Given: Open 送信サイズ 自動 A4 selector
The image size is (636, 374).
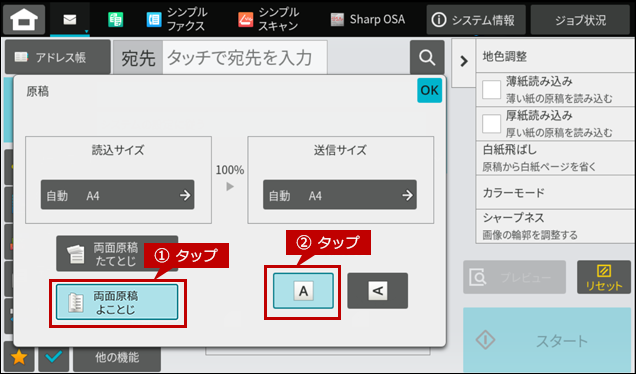Looking at the screenshot, I should click(340, 195).
